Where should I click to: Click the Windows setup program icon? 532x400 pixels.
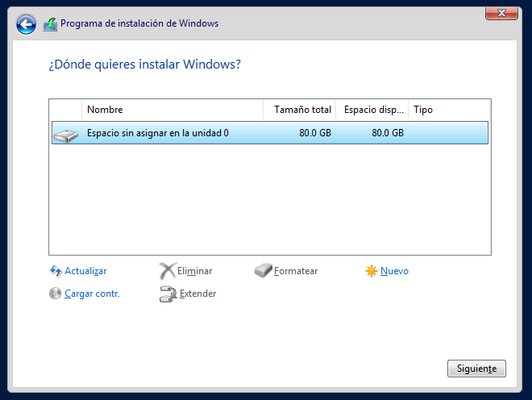tap(50, 24)
